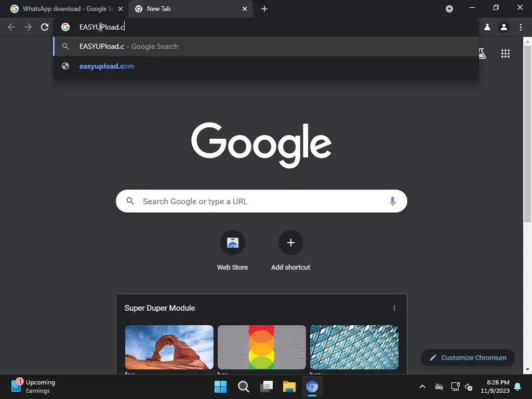532x399 pixels.
Task: Open the red rock arch thumbnail
Action: pos(169,347)
